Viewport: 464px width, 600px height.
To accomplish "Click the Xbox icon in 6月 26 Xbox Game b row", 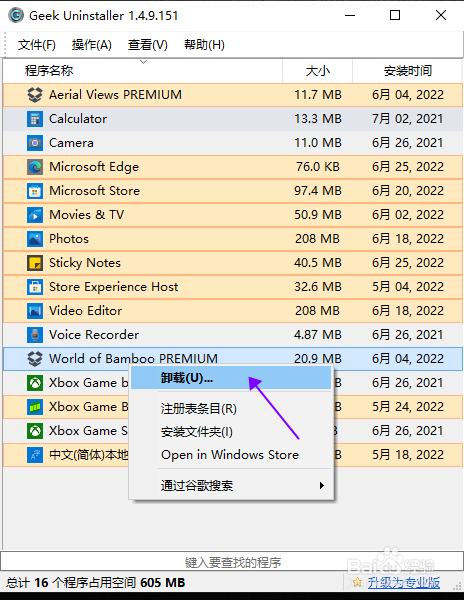I will coord(35,383).
